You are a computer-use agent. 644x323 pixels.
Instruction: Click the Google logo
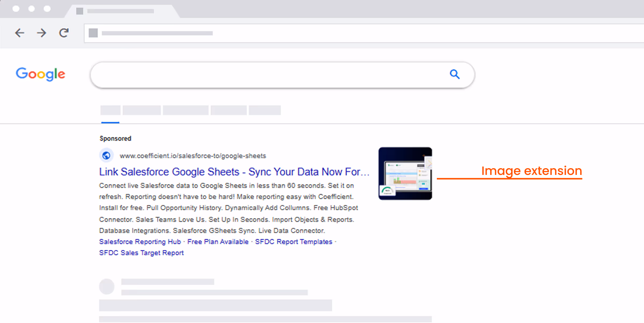coord(40,74)
